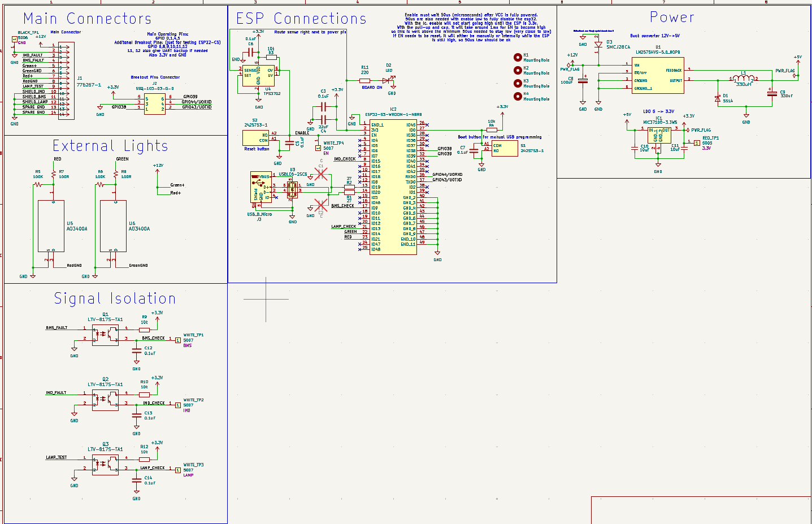Click the "ESP Connections" section title

pos(301,19)
